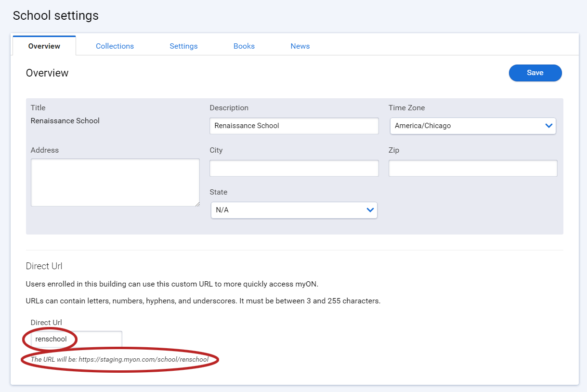Click the City input field
Viewport: 587px width, 392px height.
294,169
